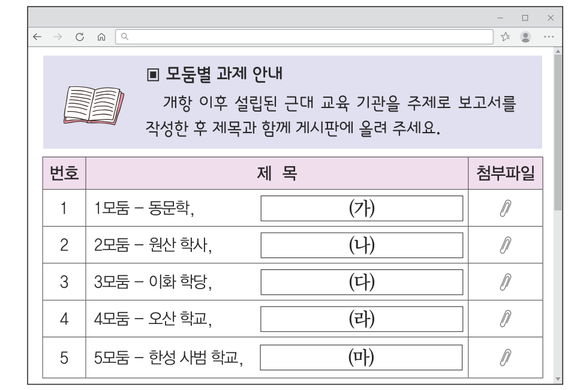Open attachment paperclip for 5모둠 한성 사범 학교
This screenshot has height=390, width=574.
coord(506,357)
